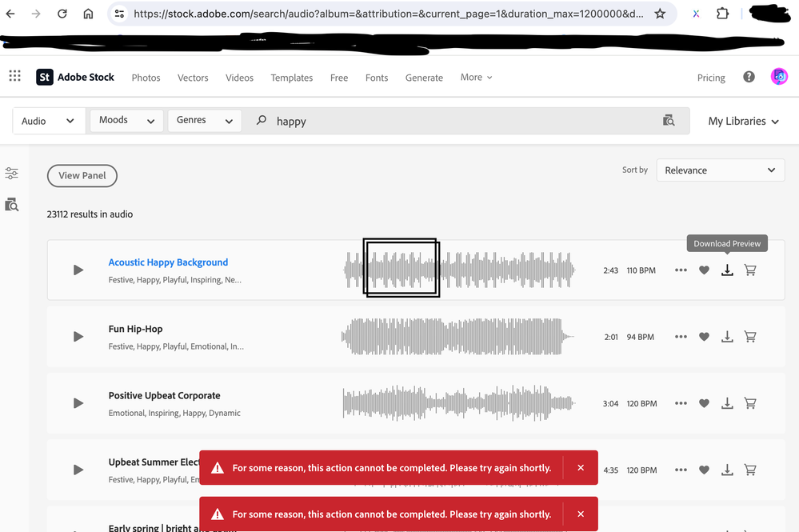The width and height of the screenshot is (799, 532).
Task: Heart the Positive Upbeat Corporate track
Action: [704, 404]
